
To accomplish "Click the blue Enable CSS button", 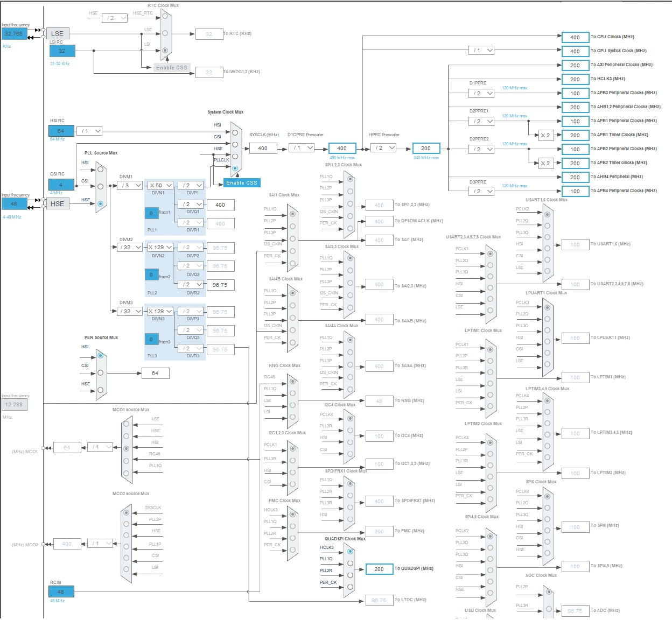I will point(242,183).
